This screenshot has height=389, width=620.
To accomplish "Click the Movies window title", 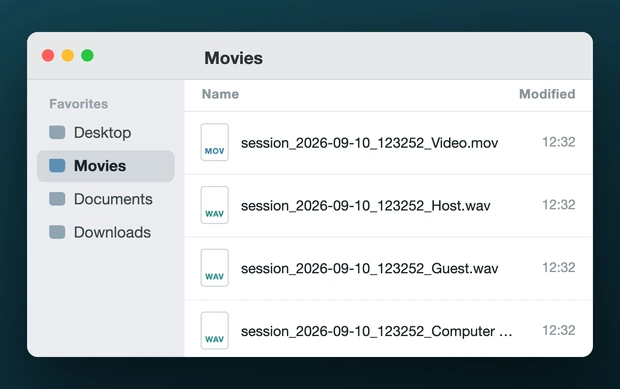I will tap(233, 58).
